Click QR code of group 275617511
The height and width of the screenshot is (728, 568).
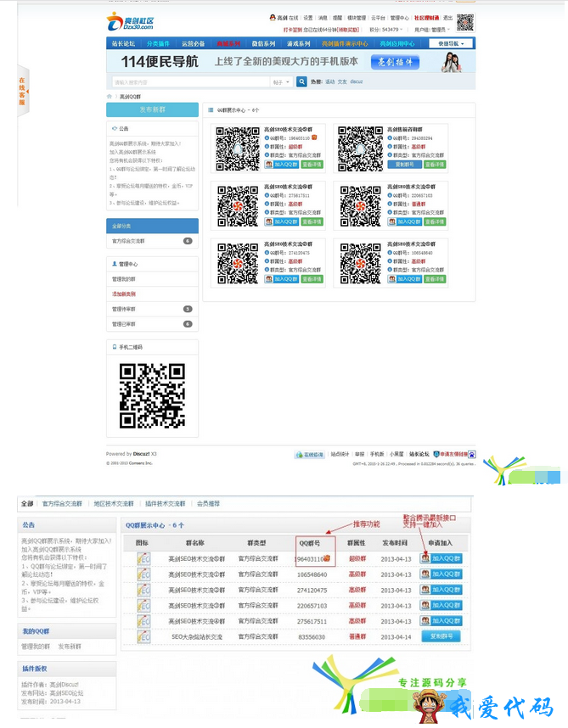coord(238,206)
